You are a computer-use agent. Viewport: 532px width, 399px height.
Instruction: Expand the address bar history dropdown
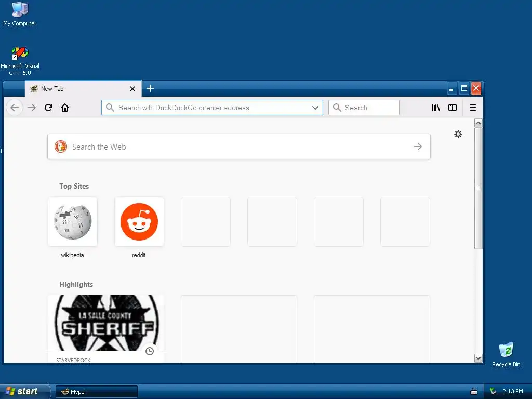315,108
